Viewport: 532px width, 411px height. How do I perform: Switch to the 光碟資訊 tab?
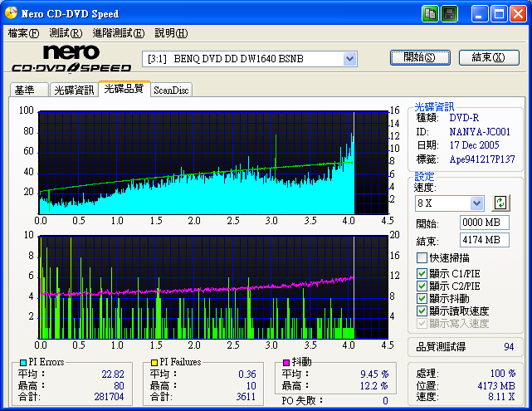pyautogui.click(x=74, y=90)
